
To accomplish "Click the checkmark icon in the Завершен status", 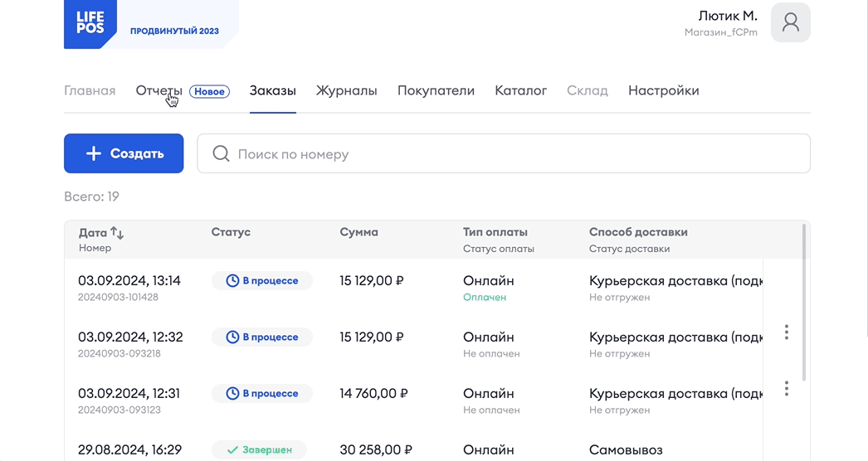I will 232,450.
